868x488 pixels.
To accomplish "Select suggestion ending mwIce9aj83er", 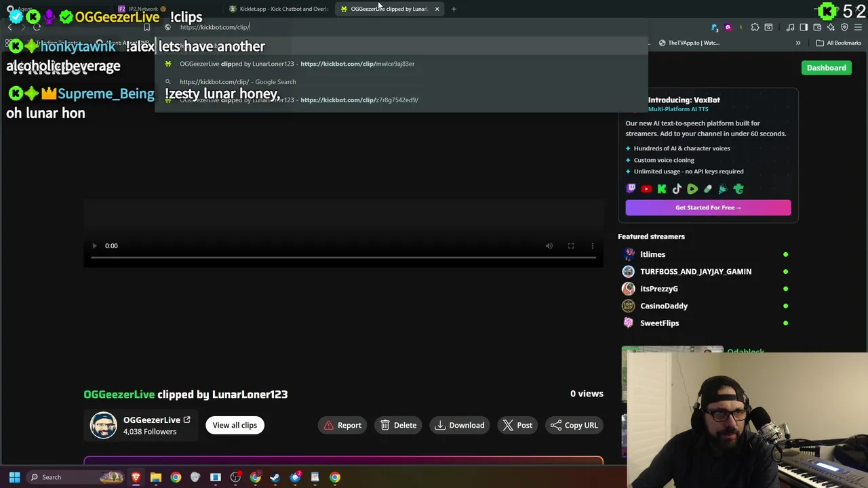I will click(401, 64).
